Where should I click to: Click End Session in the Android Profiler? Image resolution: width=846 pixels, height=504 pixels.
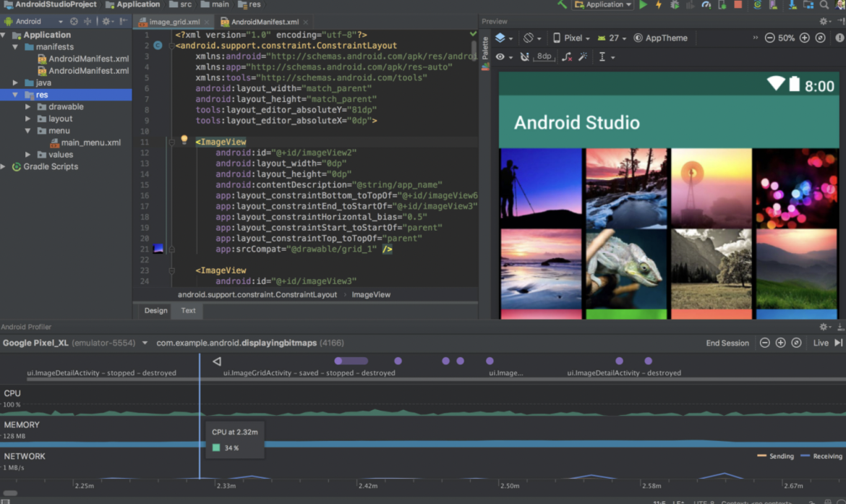[x=727, y=342]
